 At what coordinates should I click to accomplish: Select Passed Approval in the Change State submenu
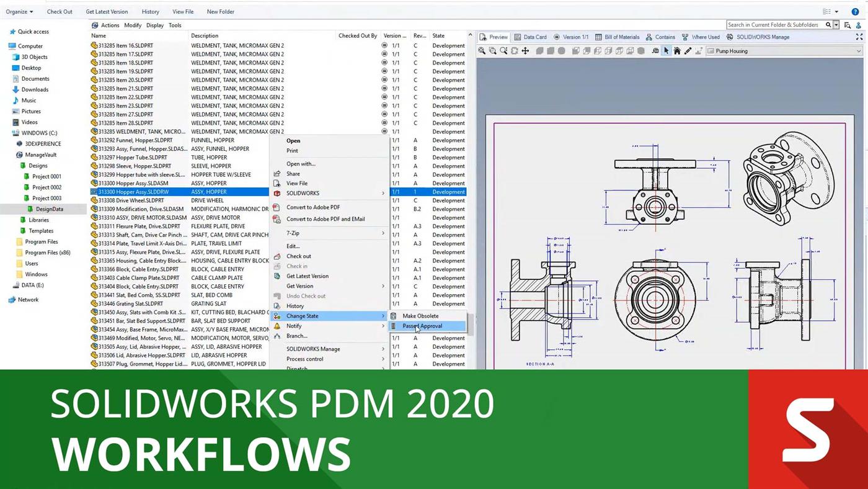(422, 326)
